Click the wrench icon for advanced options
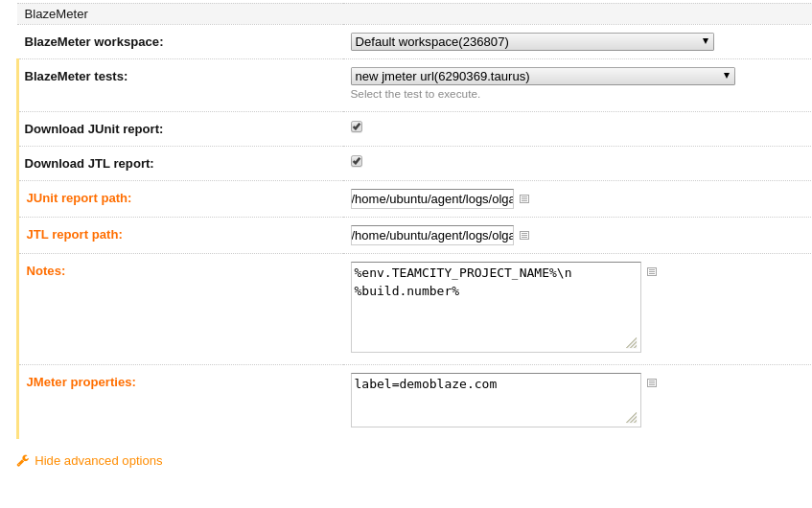Viewport: 812px width, 508px height. [x=23, y=461]
